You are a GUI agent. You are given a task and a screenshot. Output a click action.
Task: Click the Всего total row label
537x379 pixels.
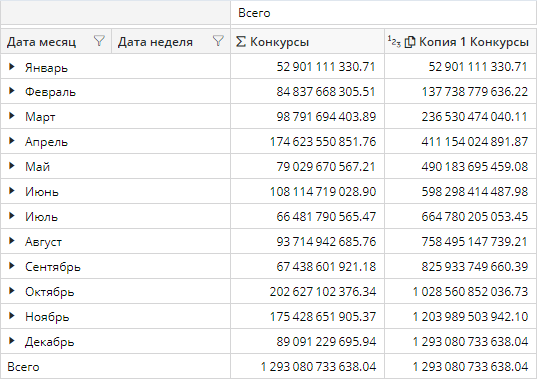23,367
